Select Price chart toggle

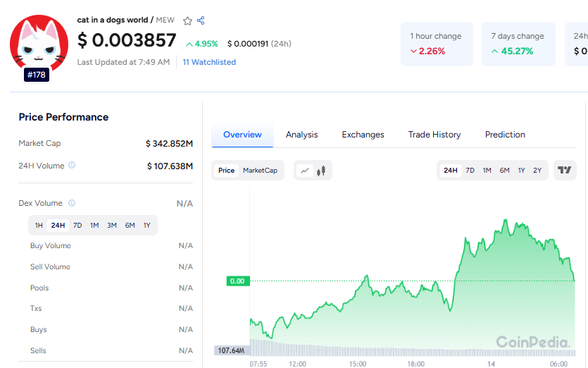[226, 171]
